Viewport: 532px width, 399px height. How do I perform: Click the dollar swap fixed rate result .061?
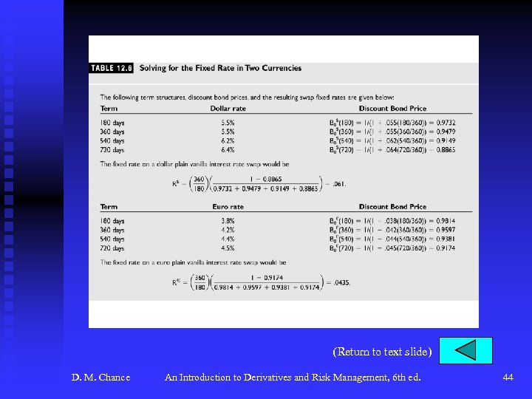339,184
